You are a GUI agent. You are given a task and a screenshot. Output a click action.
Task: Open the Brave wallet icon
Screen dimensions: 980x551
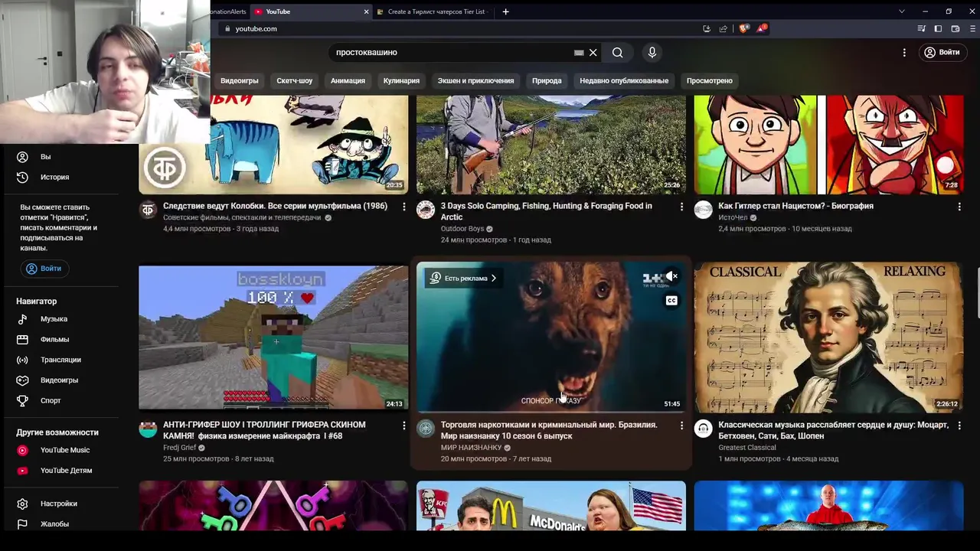(955, 28)
